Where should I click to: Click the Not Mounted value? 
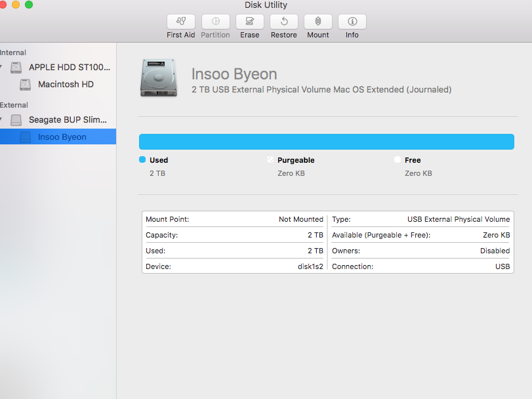[x=301, y=219]
